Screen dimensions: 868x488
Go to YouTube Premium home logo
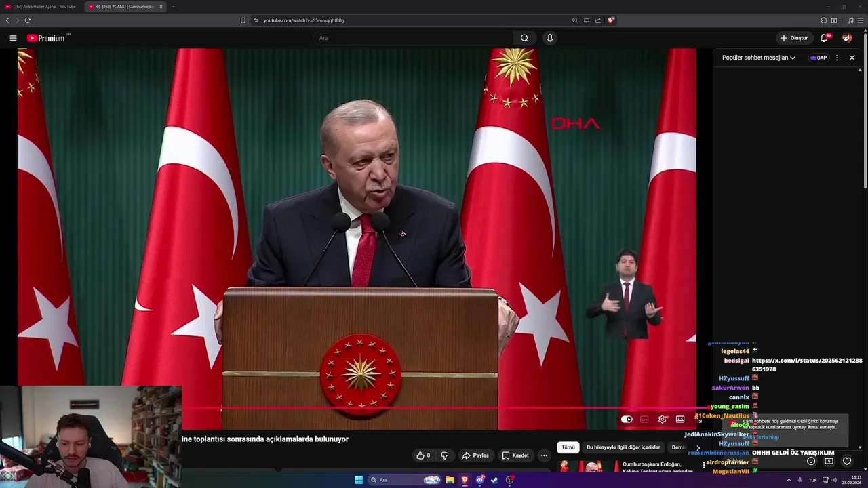[47, 38]
